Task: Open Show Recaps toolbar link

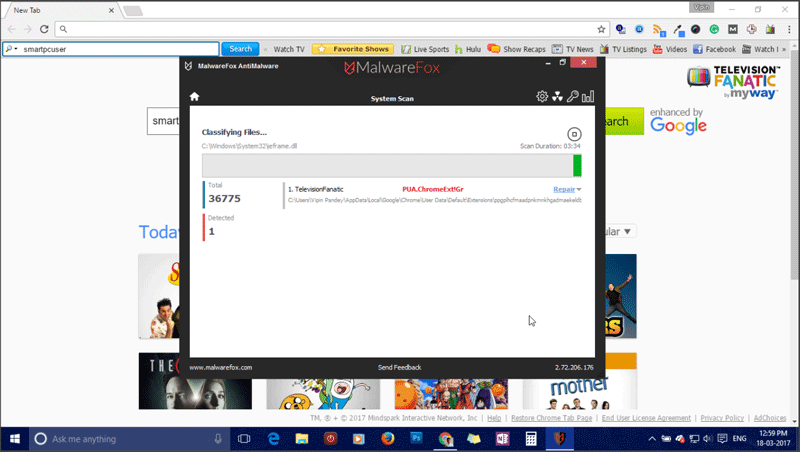Action: pyautogui.click(x=516, y=49)
